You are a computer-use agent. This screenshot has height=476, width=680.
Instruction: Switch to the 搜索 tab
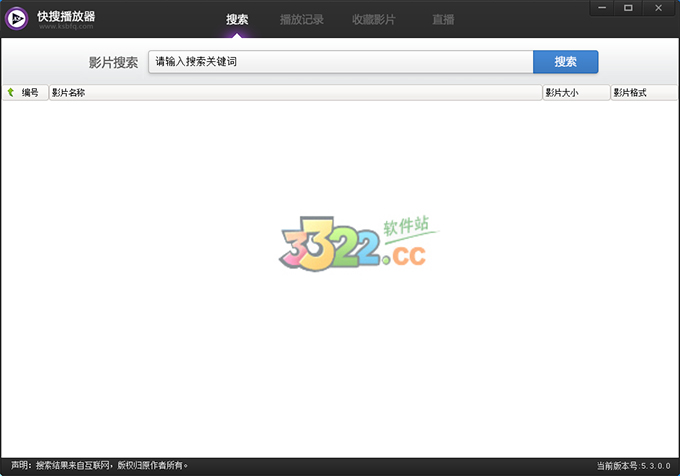(237, 19)
